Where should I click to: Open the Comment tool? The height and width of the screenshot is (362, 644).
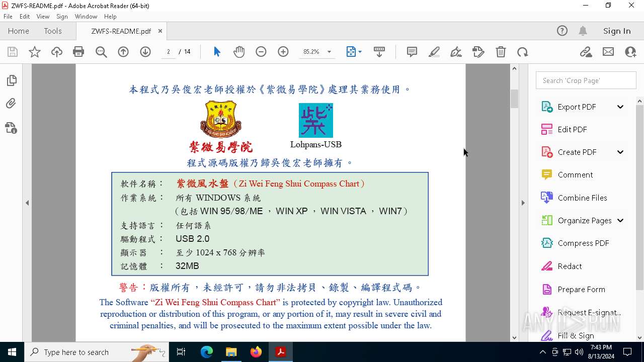tap(575, 174)
